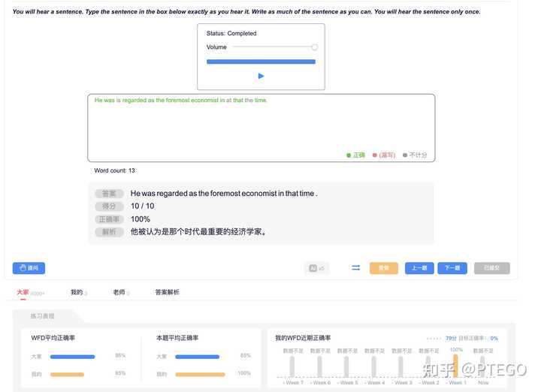The image size is (541, 392).
Task: Click the 本题平均正确率 heading
Action: 177,338
